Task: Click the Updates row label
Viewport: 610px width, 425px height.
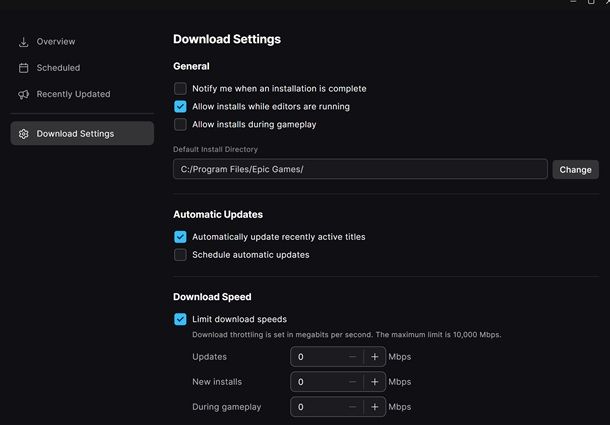Action: point(209,357)
